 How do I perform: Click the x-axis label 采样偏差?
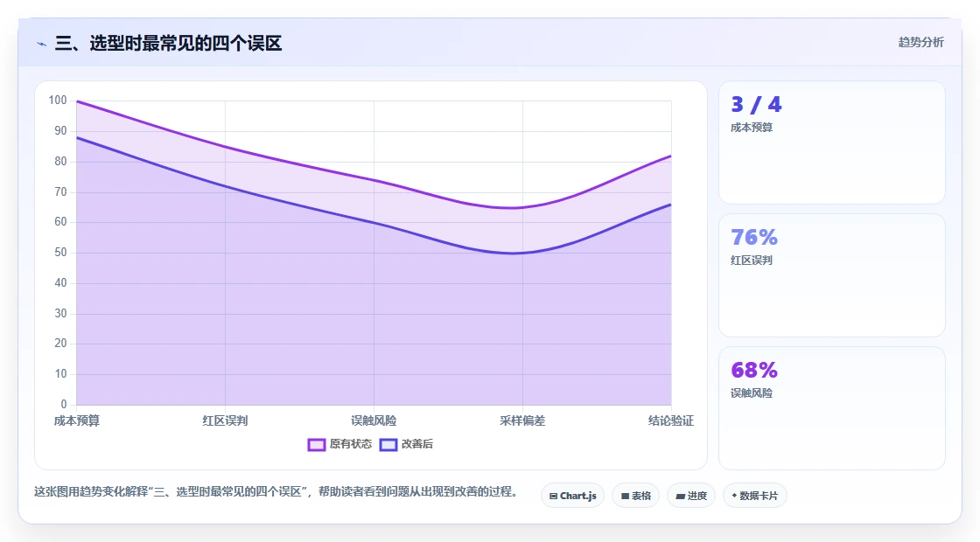click(x=522, y=420)
